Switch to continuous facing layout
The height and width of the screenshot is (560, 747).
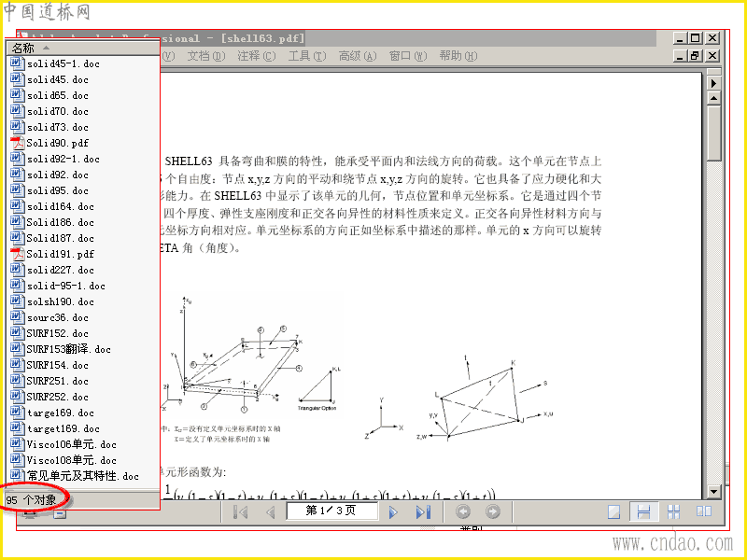coord(673,511)
